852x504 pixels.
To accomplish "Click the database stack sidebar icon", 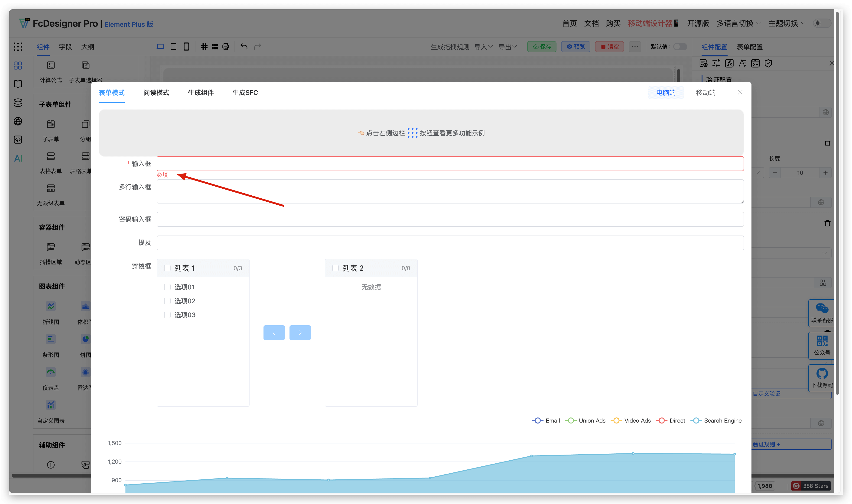I will coord(18,103).
